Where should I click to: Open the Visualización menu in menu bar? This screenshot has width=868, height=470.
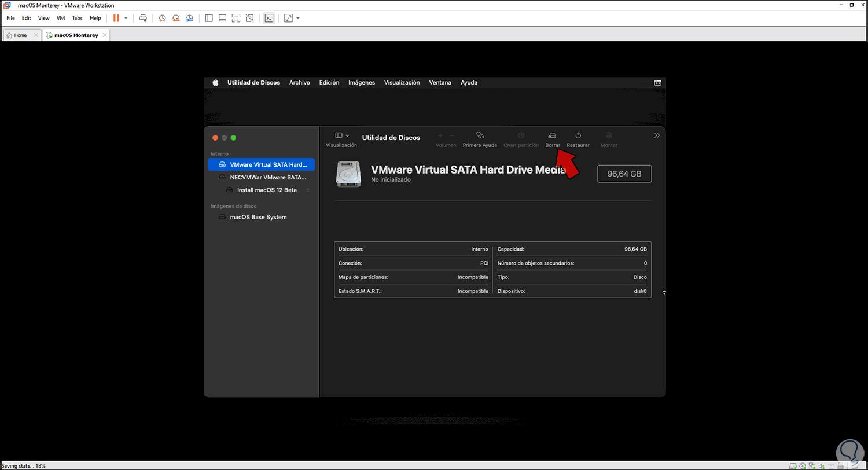tap(402, 82)
